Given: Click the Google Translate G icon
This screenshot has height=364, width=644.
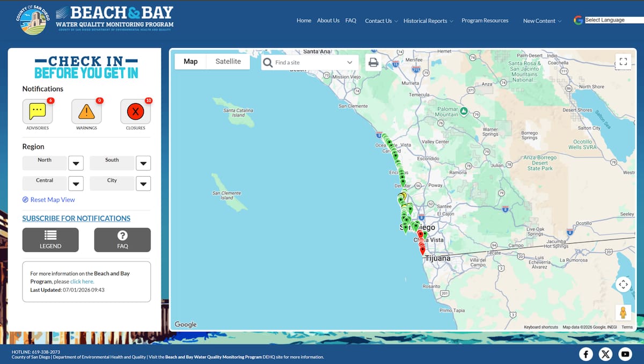Looking at the screenshot, I should (x=578, y=20).
